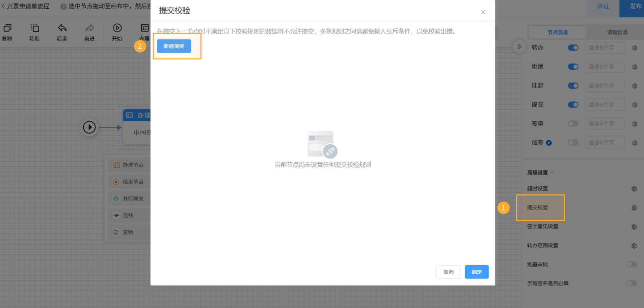
Task: Click the 办理 node toolbar icon
Action: tap(145, 28)
